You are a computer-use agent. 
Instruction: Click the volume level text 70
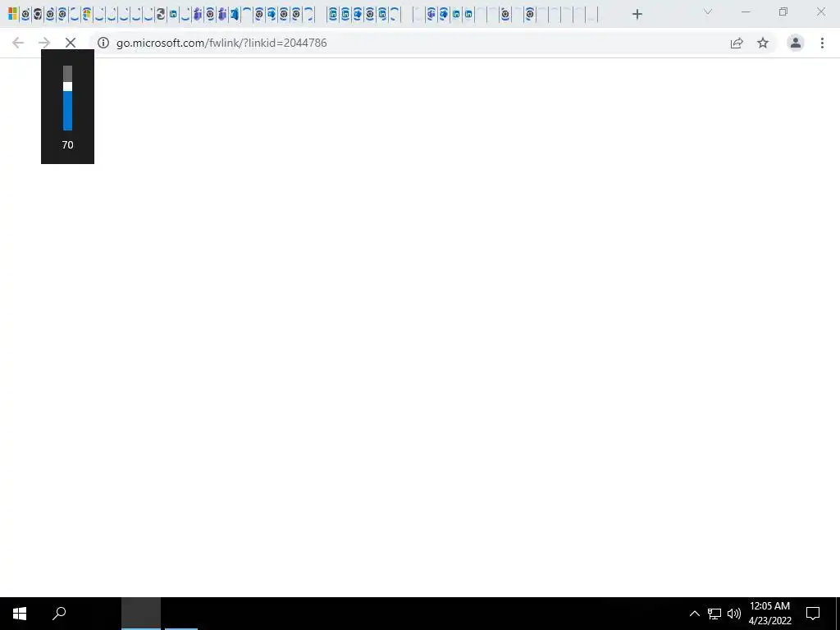tap(67, 144)
